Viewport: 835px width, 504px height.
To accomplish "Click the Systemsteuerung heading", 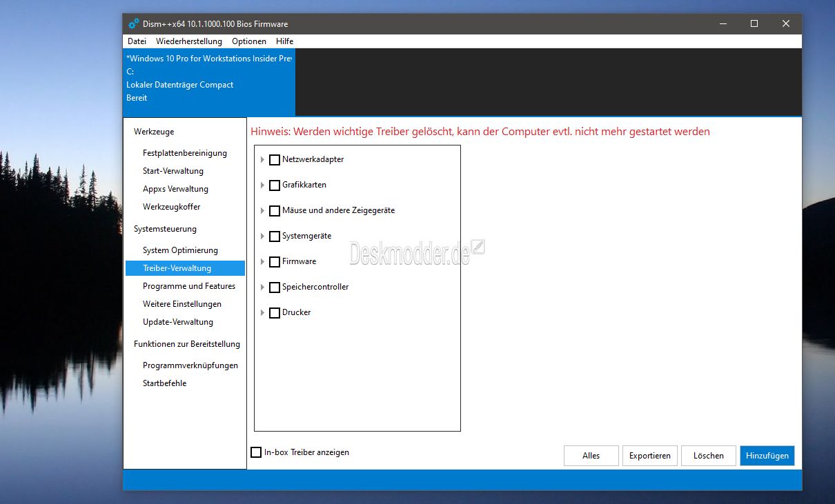I will 165,229.
